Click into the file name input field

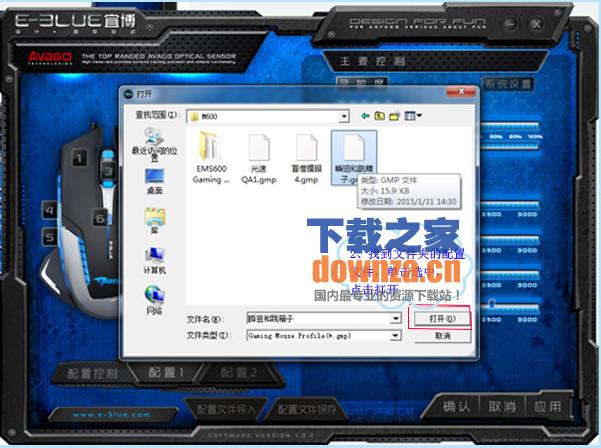319,318
